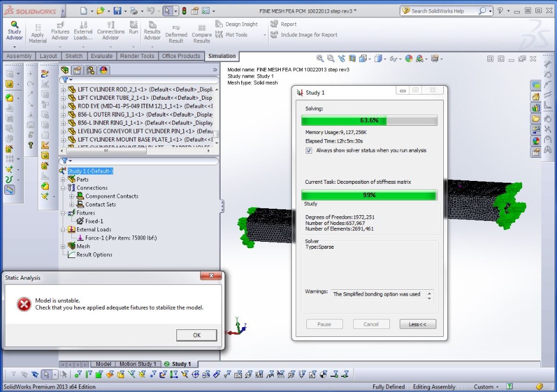Image resolution: width=557 pixels, height=392 pixels.
Task: Close the Static Analysis error dialog
Action: point(211,276)
